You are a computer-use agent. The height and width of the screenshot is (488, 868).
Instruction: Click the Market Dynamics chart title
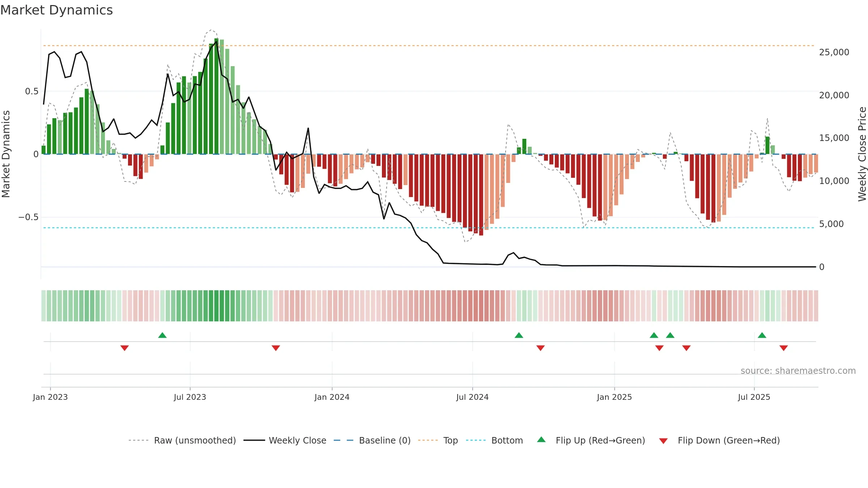click(56, 10)
